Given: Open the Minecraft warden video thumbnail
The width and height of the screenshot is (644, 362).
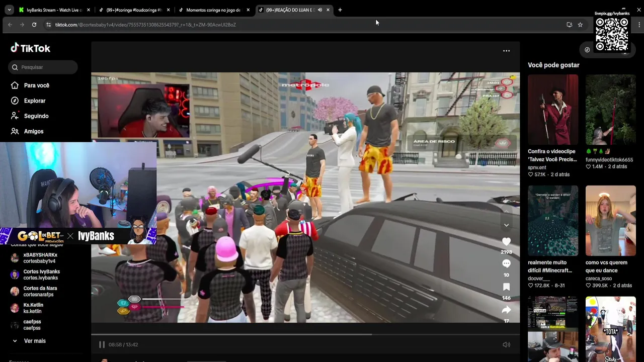Looking at the screenshot, I should 553,221.
